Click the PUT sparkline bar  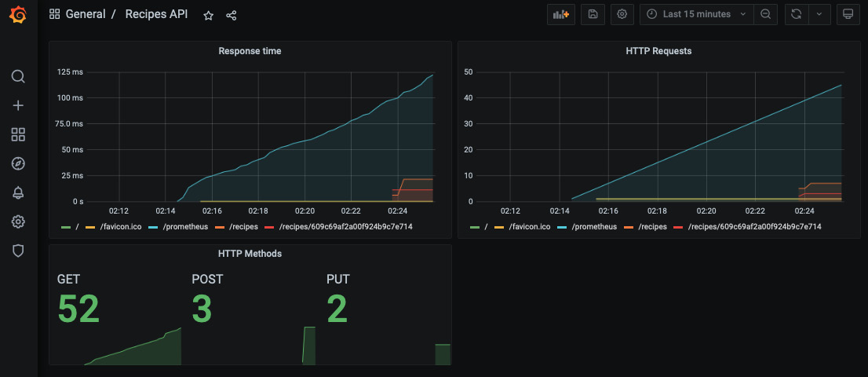click(443, 354)
